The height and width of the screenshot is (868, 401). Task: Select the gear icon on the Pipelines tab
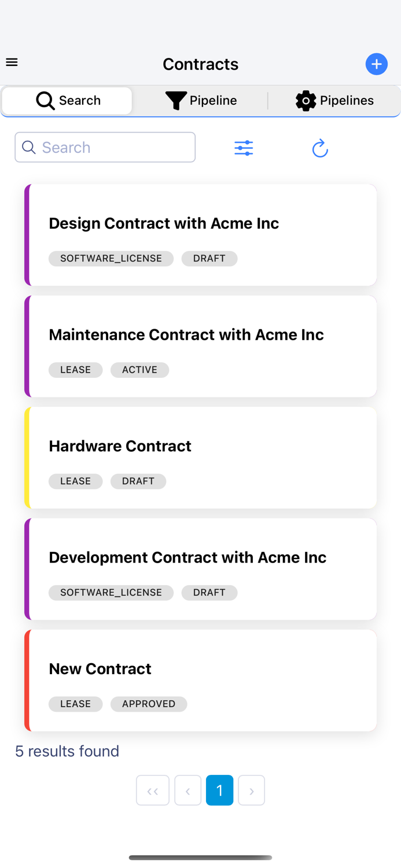tap(306, 100)
